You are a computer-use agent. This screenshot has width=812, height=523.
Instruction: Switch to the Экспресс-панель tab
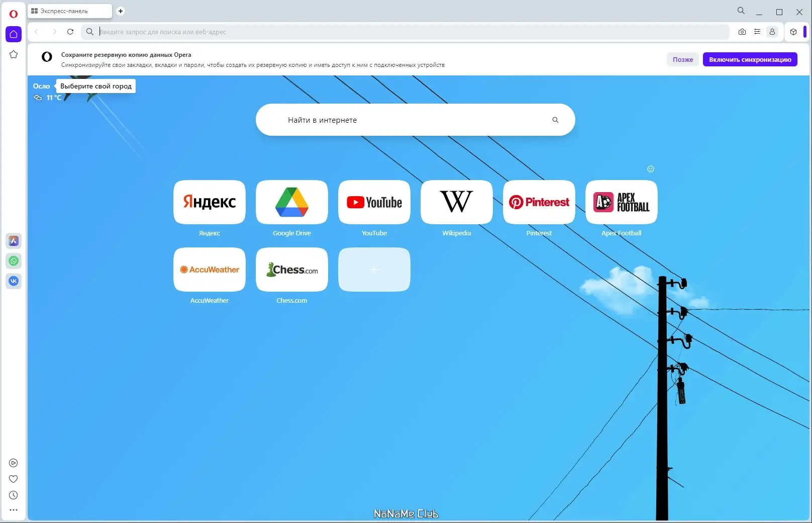coord(70,11)
